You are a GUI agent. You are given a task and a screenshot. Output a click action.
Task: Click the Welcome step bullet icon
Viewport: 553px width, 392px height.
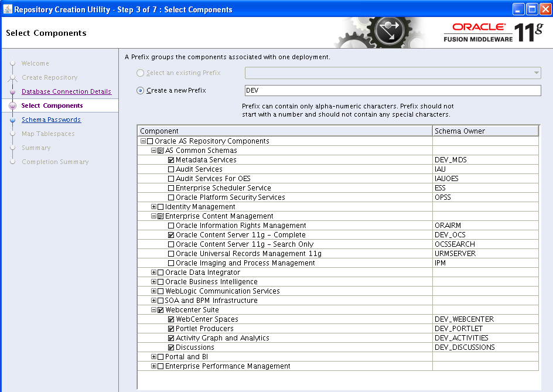[13, 63]
